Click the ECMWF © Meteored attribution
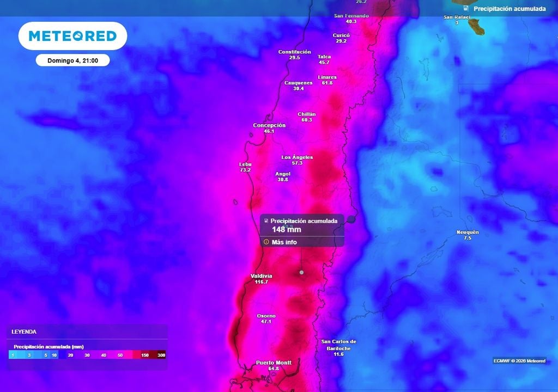The image size is (558, 392). click(519, 361)
